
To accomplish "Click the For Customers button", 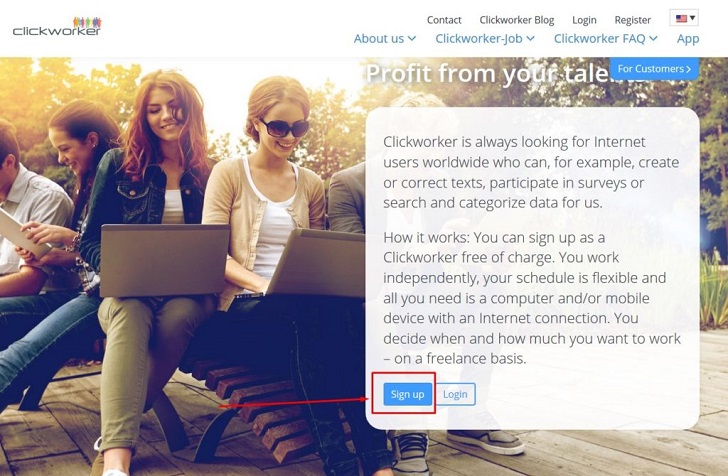I will click(654, 69).
